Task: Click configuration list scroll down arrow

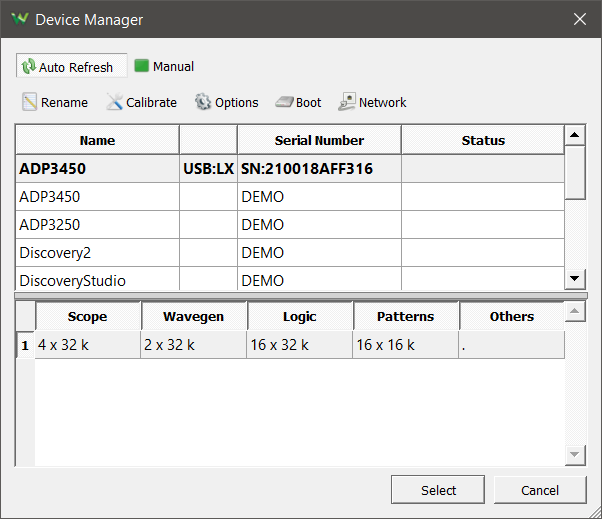Action: coord(575,455)
